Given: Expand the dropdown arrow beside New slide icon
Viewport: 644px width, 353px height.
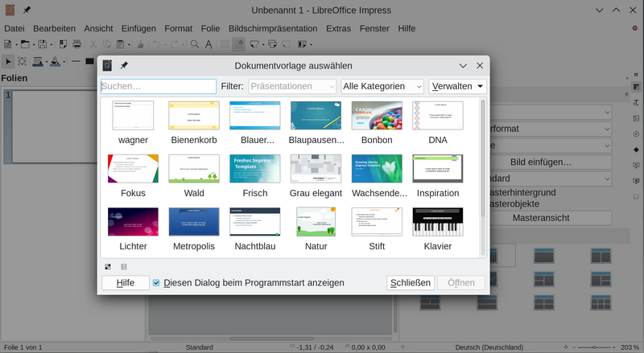Looking at the screenshot, I should pos(262,45).
